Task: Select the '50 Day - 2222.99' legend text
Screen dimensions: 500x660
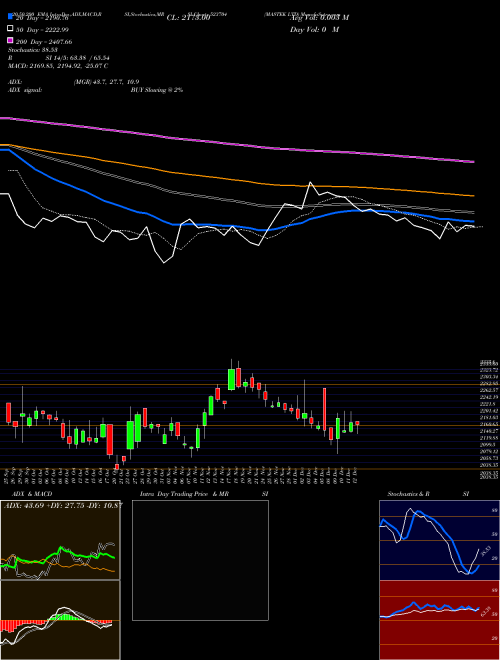Action: pos(42,29)
